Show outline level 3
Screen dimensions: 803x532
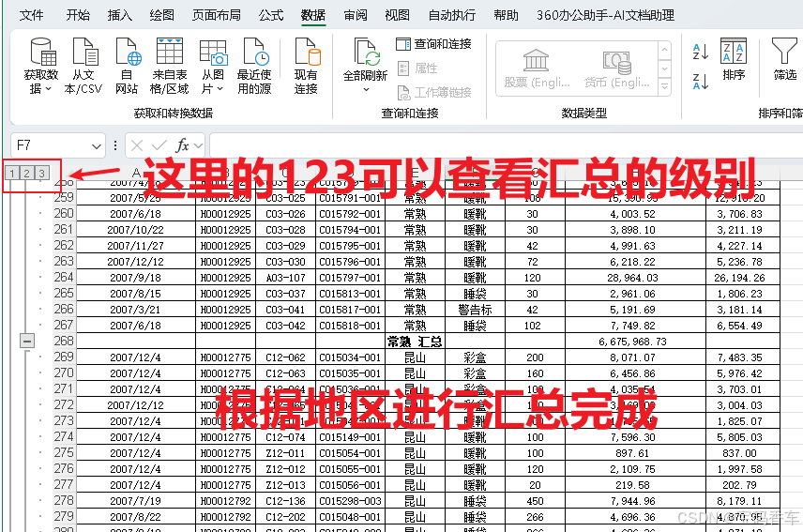pyautogui.click(x=41, y=173)
